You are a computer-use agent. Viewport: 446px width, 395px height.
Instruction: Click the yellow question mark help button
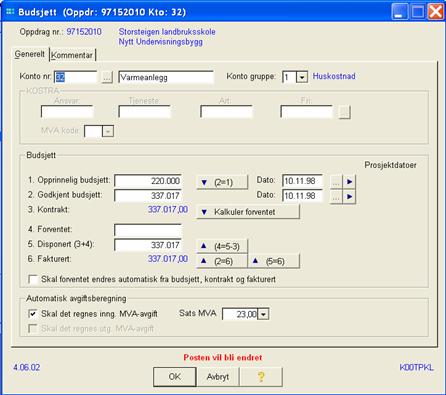click(261, 377)
